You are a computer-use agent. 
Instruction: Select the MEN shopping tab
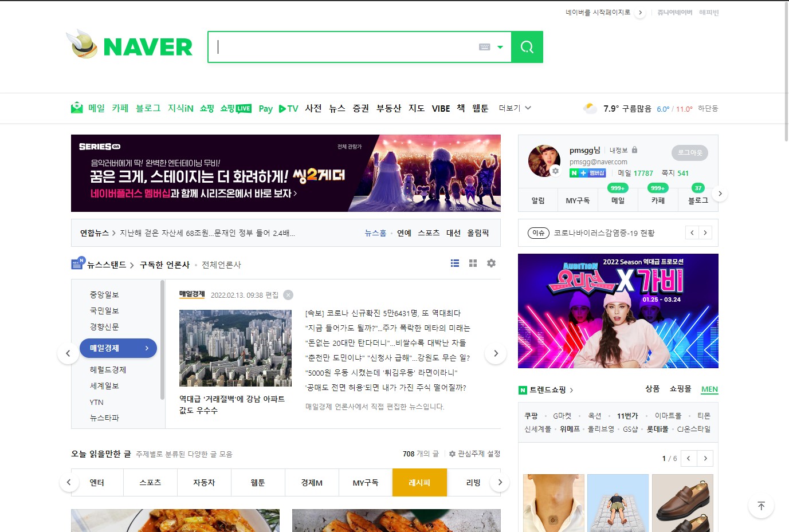point(709,389)
